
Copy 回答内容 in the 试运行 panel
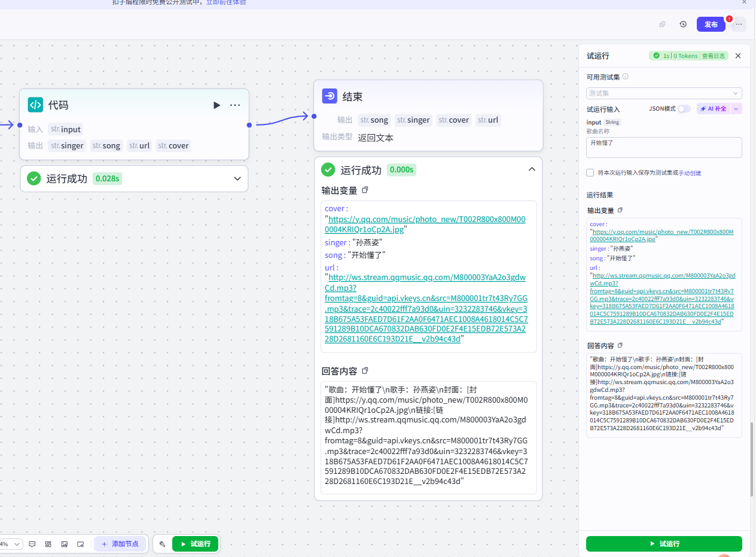620,345
